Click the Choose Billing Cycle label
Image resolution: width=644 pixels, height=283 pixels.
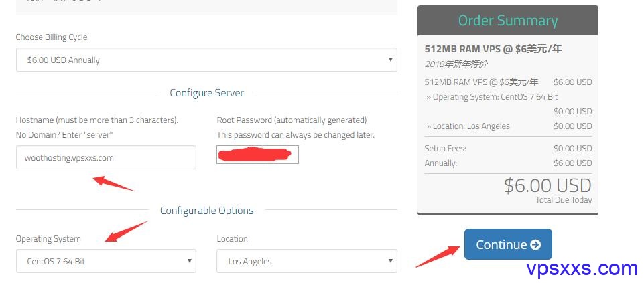[x=52, y=37]
